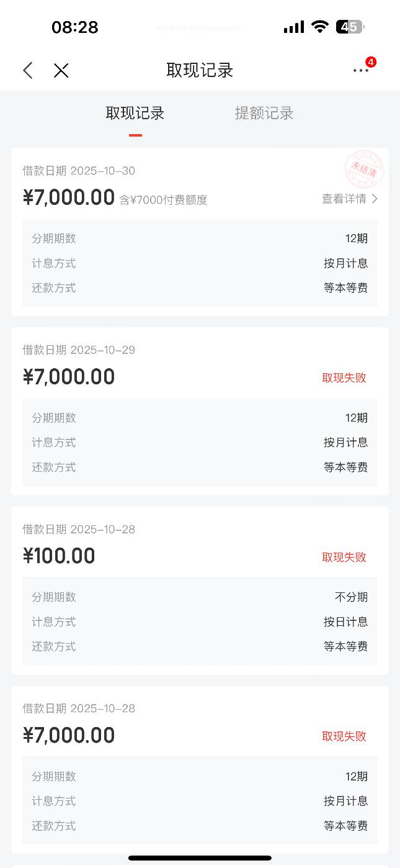Viewport: 400px width, 868px height.
Task: Select the 取现记录 tab
Action: click(x=135, y=113)
